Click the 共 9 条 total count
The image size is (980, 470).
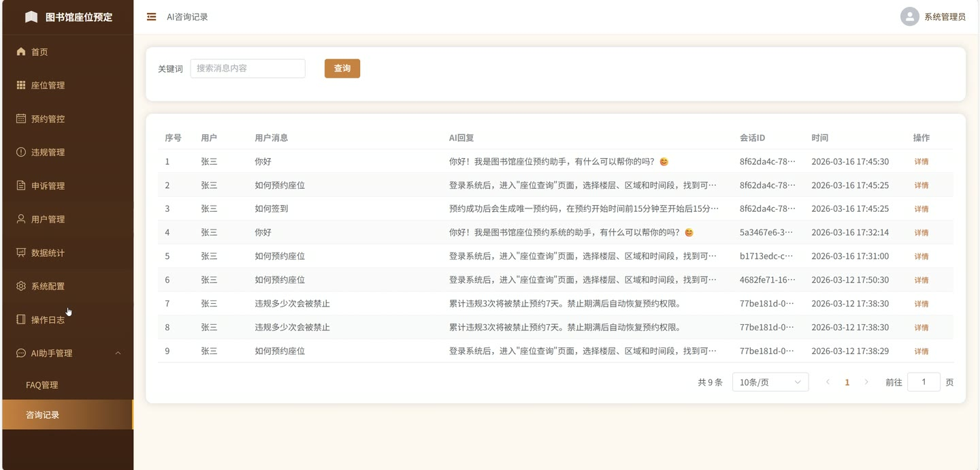pos(710,382)
